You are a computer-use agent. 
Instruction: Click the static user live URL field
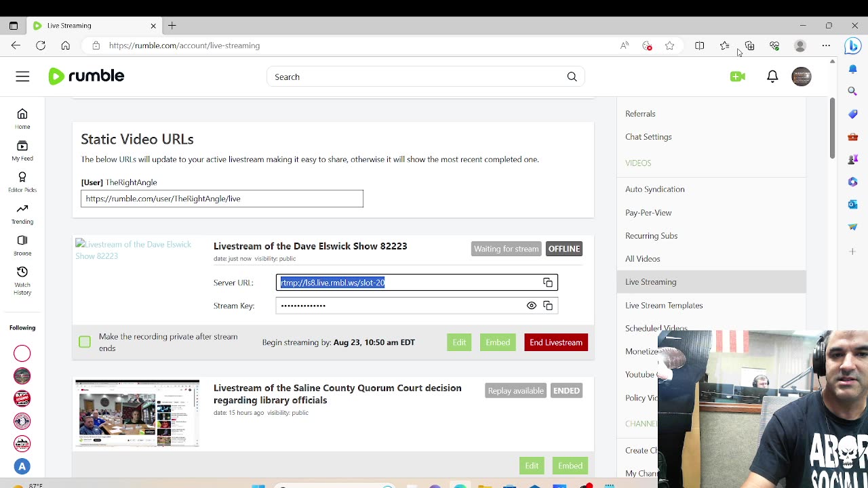pos(222,199)
